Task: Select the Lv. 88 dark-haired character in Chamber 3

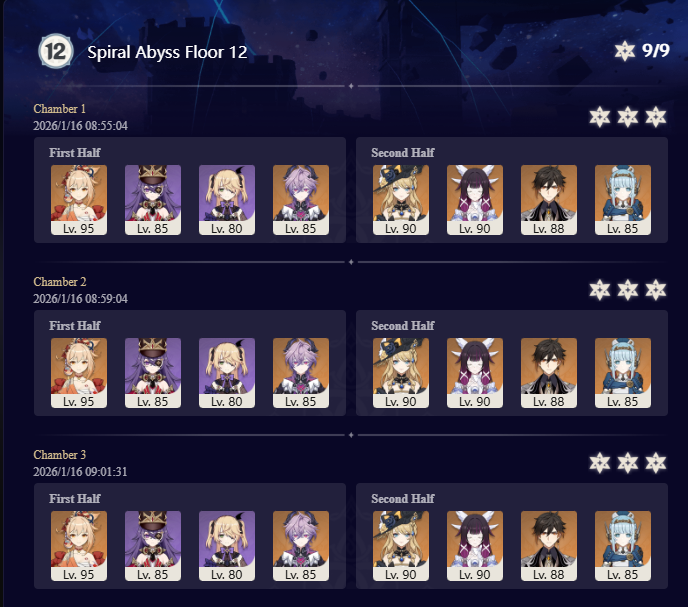Action: (x=549, y=546)
